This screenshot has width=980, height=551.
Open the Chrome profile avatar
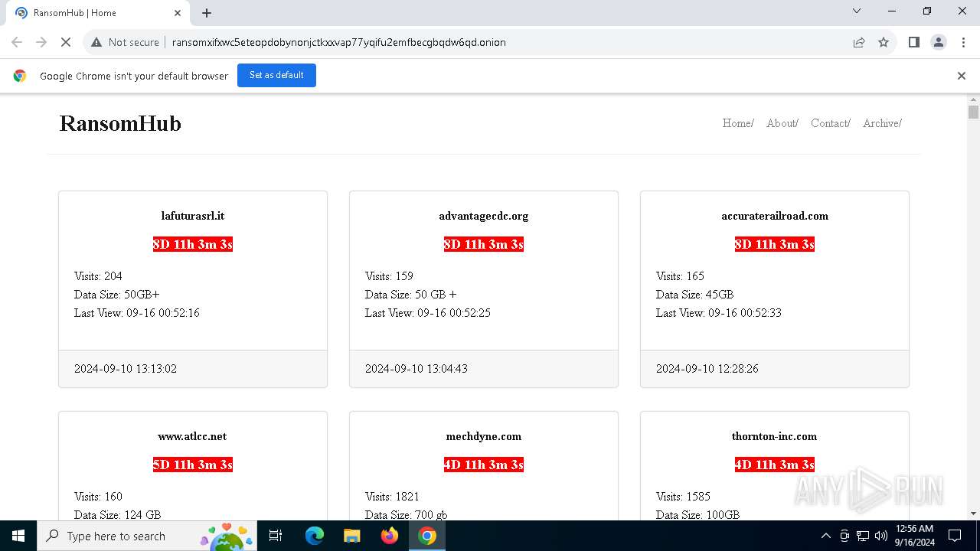(x=939, y=42)
